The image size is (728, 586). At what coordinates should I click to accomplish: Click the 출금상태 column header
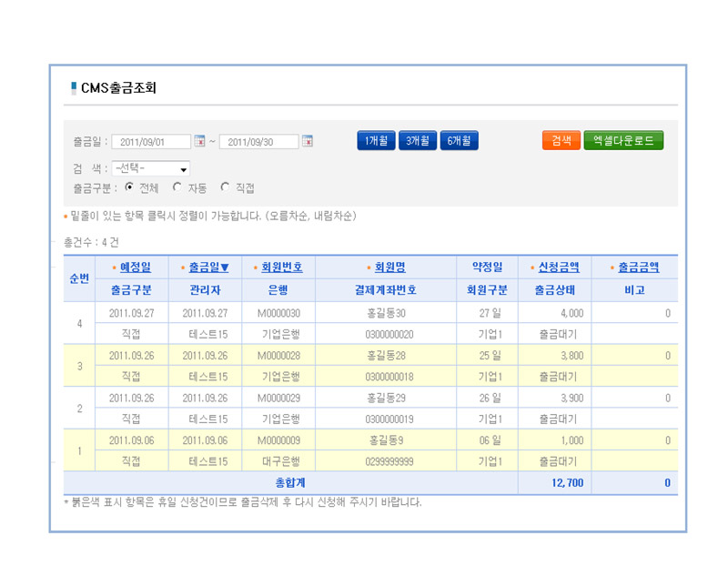click(555, 290)
